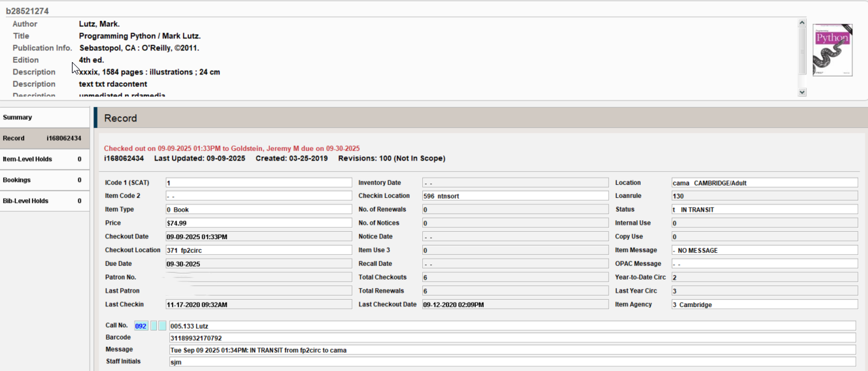Click the Status field showing IN TRANSIT

[x=764, y=210]
